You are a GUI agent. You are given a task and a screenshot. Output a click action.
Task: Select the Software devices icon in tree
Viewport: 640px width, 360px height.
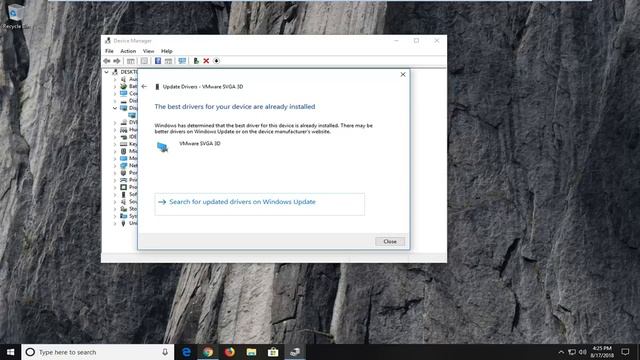click(x=124, y=194)
